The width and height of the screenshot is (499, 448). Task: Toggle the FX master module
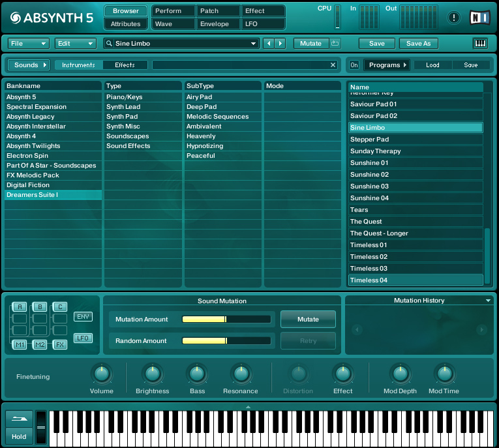click(x=60, y=344)
